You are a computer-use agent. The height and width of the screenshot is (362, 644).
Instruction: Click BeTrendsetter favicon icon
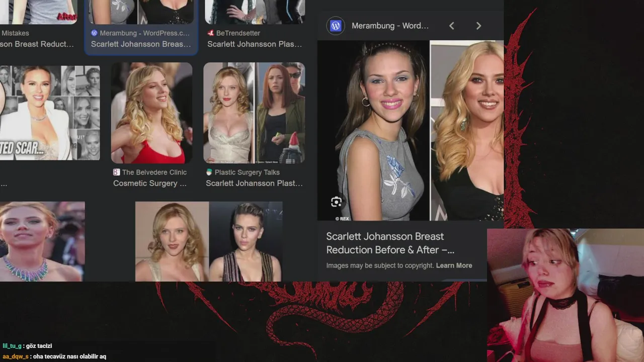click(211, 33)
